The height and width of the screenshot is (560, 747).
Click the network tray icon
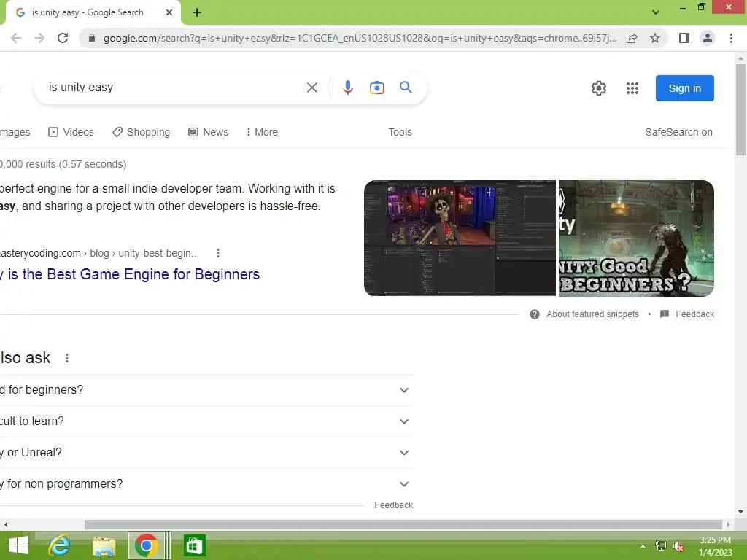pyautogui.click(x=661, y=545)
